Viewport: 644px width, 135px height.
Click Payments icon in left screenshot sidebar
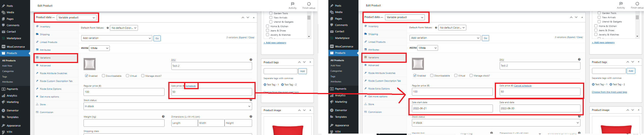point(4,89)
